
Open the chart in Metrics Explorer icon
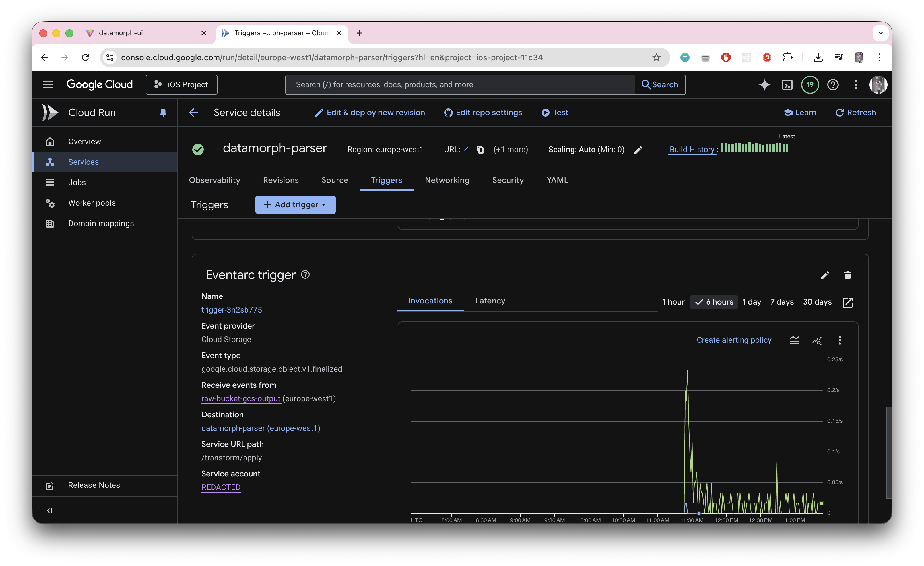point(817,340)
